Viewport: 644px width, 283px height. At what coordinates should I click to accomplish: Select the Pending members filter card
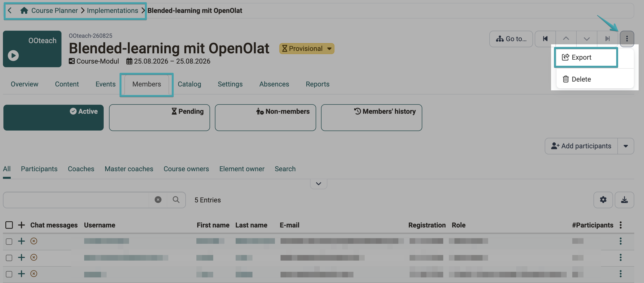pyautogui.click(x=160, y=118)
